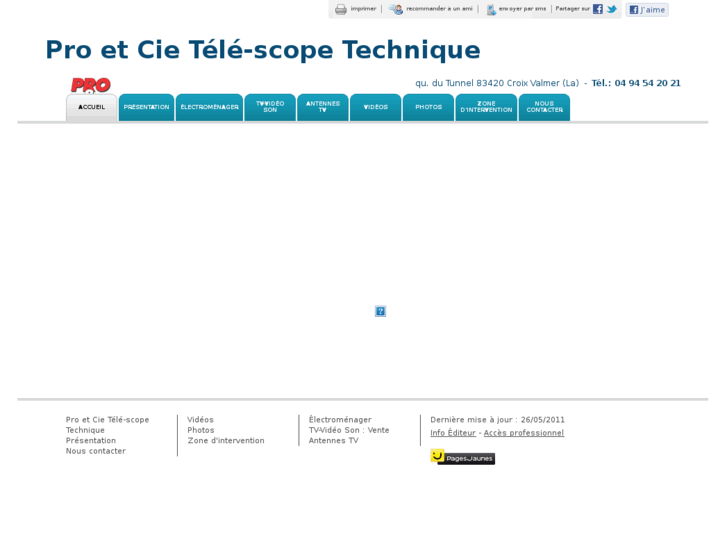Click the Pro et Cie Télé-scope Technique heading
Screen dimensions: 727x545
pyautogui.click(x=263, y=50)
